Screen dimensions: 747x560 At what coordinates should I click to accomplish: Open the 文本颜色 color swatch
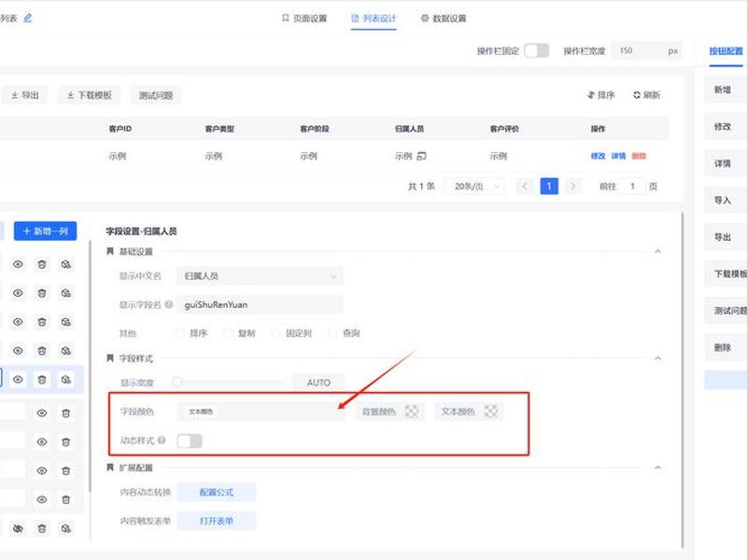pyautogui.click(x=491, y=412)
